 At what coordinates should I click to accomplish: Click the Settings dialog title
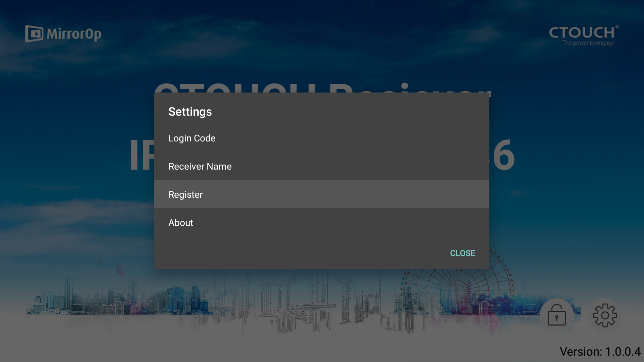pos(190,112)
